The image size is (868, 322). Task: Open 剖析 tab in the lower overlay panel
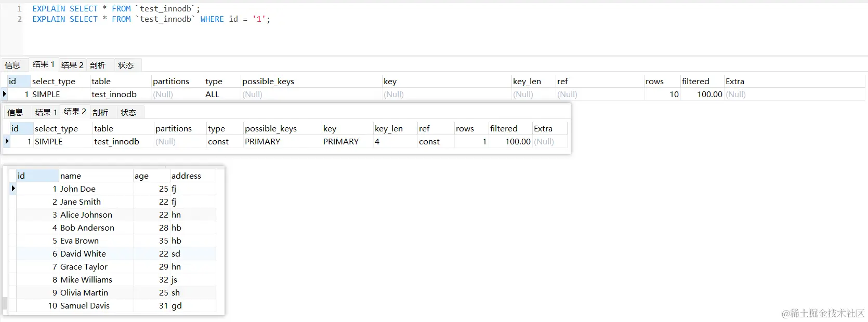100,112
